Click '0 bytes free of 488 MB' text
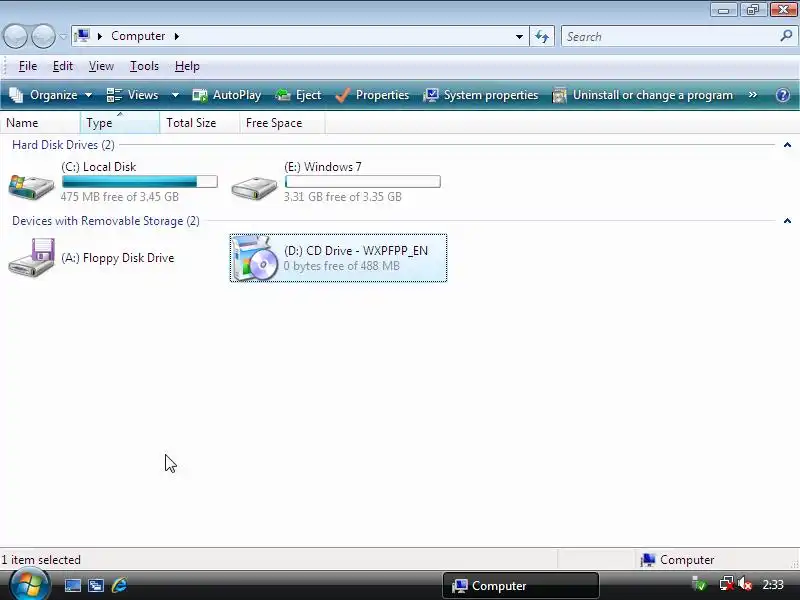800x600 pixels. coord(342,266)
